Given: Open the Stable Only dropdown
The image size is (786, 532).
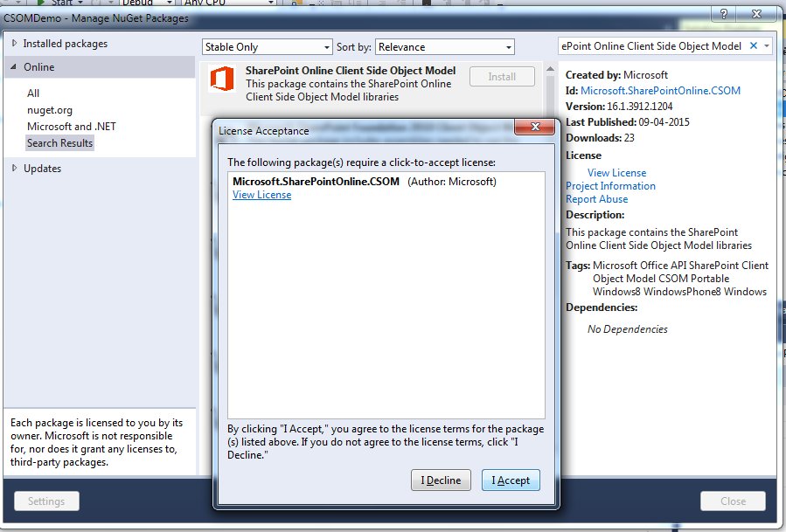Looking at the screenshot, I should click(268, 47).
